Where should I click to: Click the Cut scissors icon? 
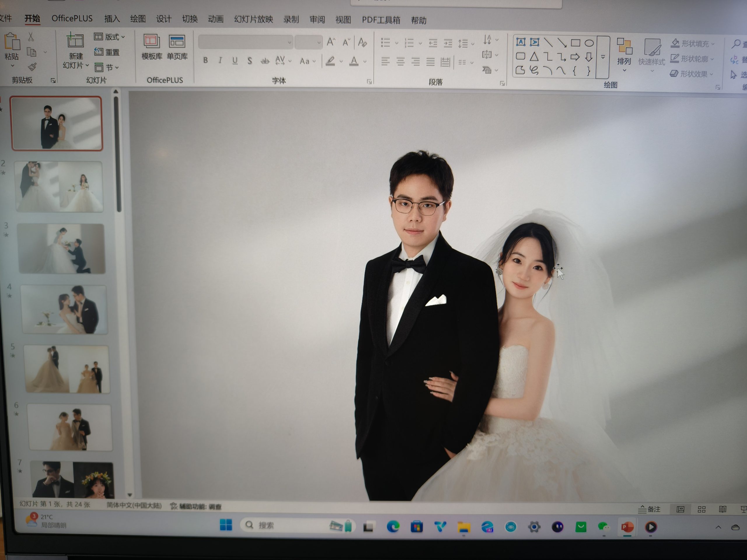31,37
